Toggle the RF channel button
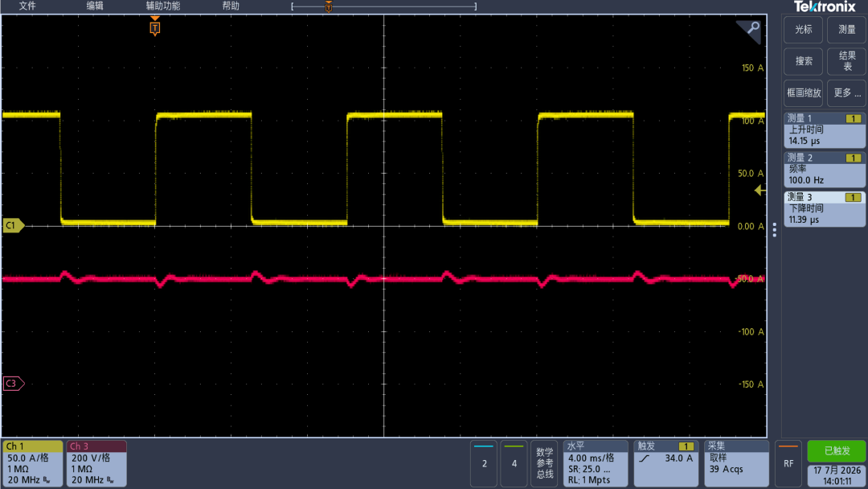This screenshot has width=868, height=489. [788, 463]
